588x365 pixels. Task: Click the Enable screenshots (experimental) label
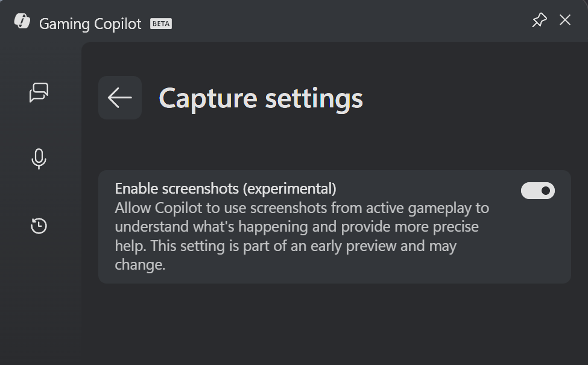click(x=225, y=189)
